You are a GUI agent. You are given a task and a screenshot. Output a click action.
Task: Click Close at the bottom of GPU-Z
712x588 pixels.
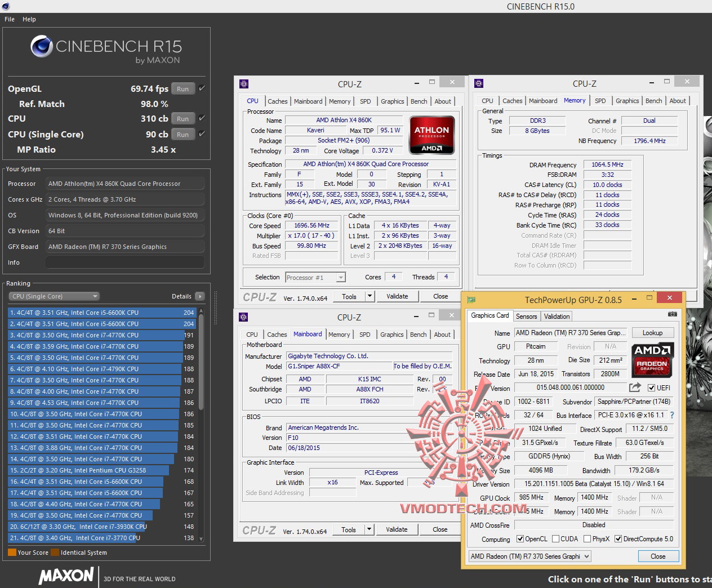[x=658, y=556]
